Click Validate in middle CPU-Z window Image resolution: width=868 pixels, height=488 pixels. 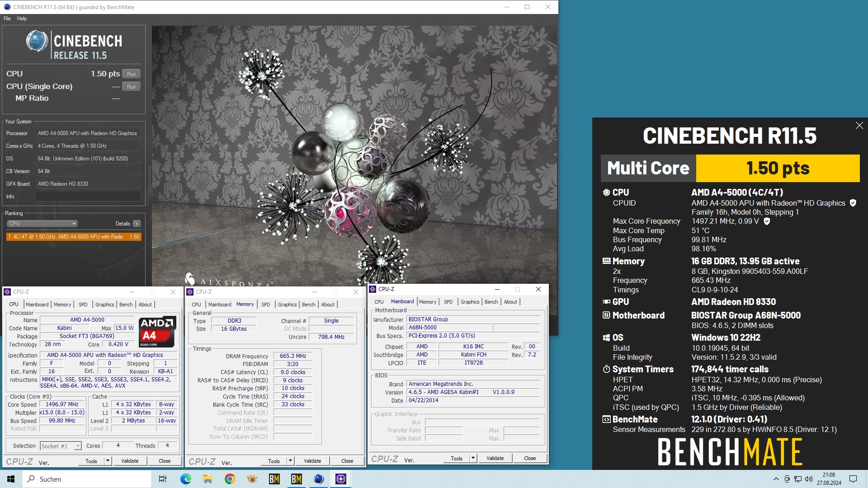(312, 461)
